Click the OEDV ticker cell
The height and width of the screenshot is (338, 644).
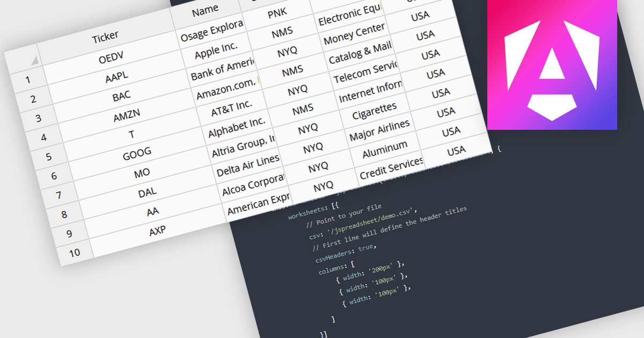tap(112, 57)
